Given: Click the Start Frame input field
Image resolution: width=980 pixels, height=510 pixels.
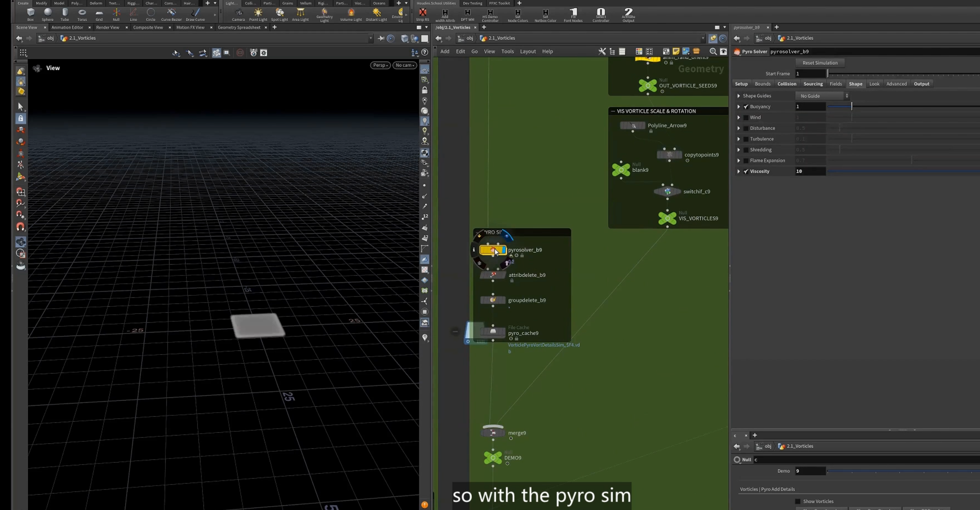Looking at the screenshot, I should pos(810,74).
